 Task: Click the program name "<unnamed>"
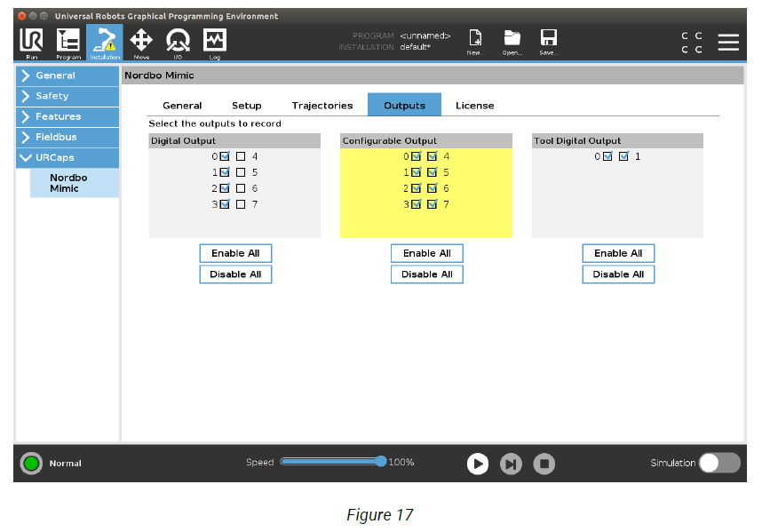425,36
